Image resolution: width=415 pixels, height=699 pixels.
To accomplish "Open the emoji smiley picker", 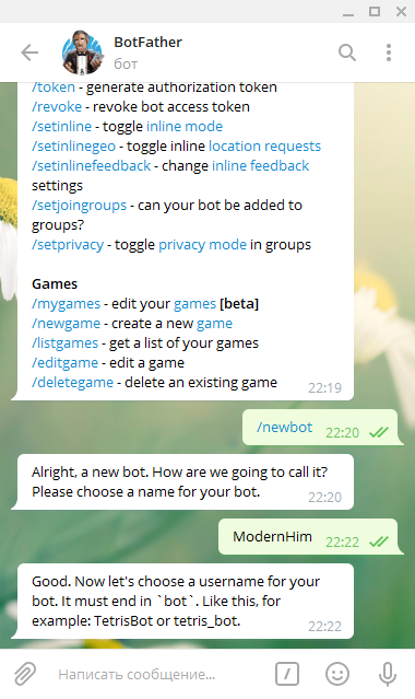I will [337, 674].
